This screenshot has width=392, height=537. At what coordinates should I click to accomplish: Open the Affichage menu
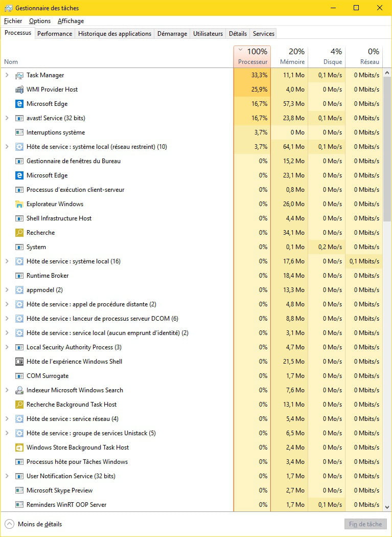pyautogui.click(x=71, y=21)
